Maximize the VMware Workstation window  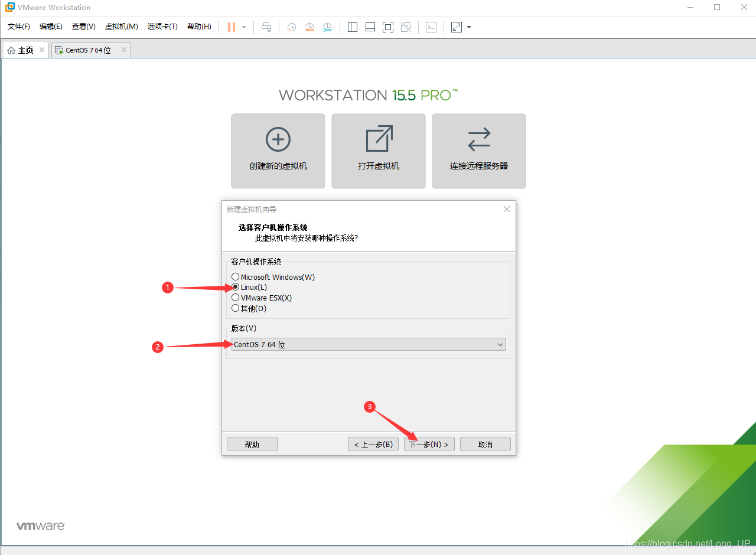pos(717,8)
